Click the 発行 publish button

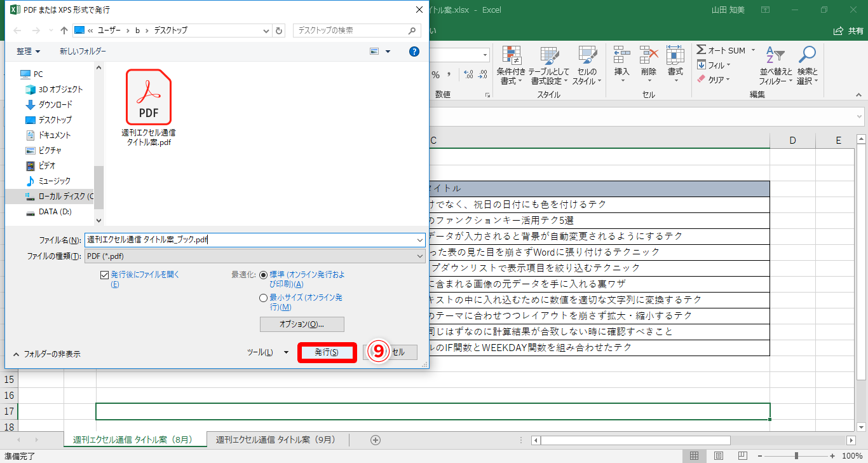pyautogui.click(x=326, y=352)
